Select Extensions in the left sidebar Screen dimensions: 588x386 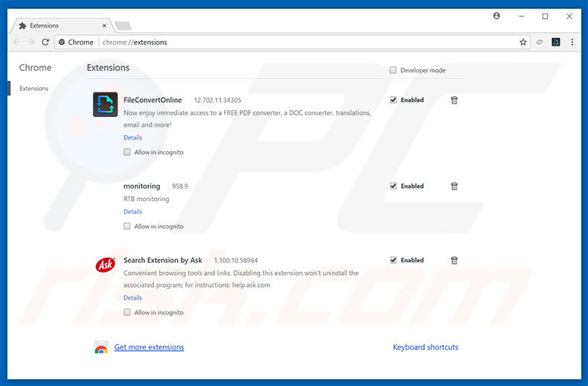tap(33, 88)
